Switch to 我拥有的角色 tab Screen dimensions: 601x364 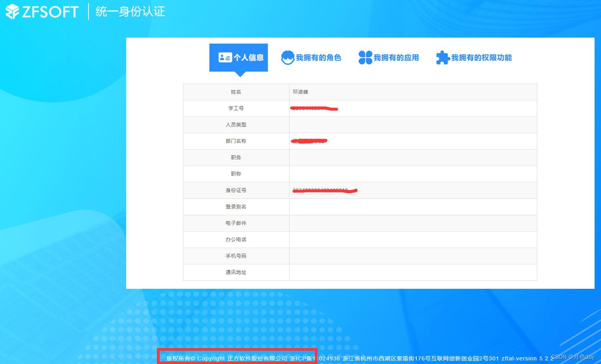[311, 58]
